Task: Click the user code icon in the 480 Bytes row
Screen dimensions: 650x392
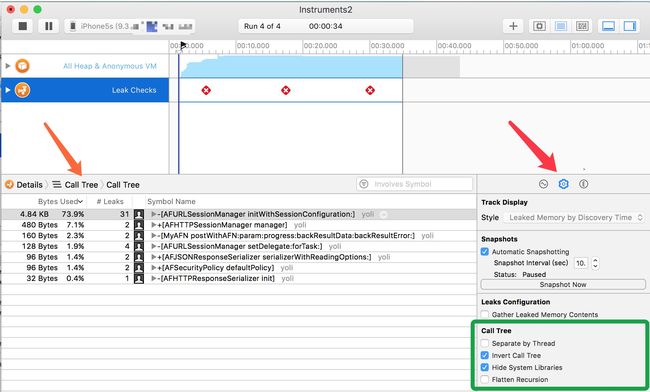Action: click(x=139, y=225)
